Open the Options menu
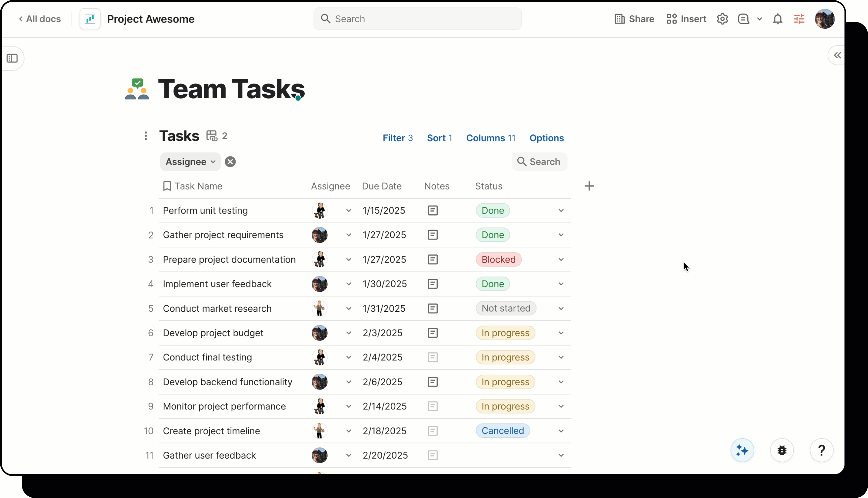868x498 pixels. (546, 138)
